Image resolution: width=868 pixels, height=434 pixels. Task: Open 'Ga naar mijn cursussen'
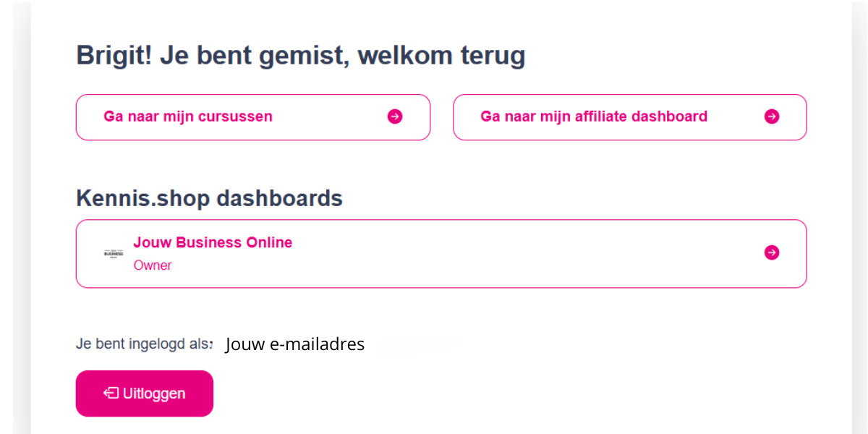253,117
